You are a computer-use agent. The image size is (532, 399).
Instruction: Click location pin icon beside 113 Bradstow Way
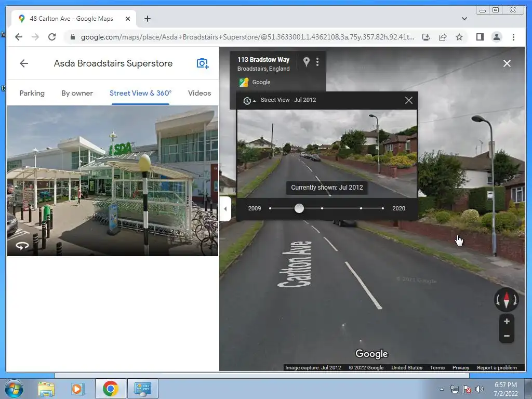[x=307, y=62]
